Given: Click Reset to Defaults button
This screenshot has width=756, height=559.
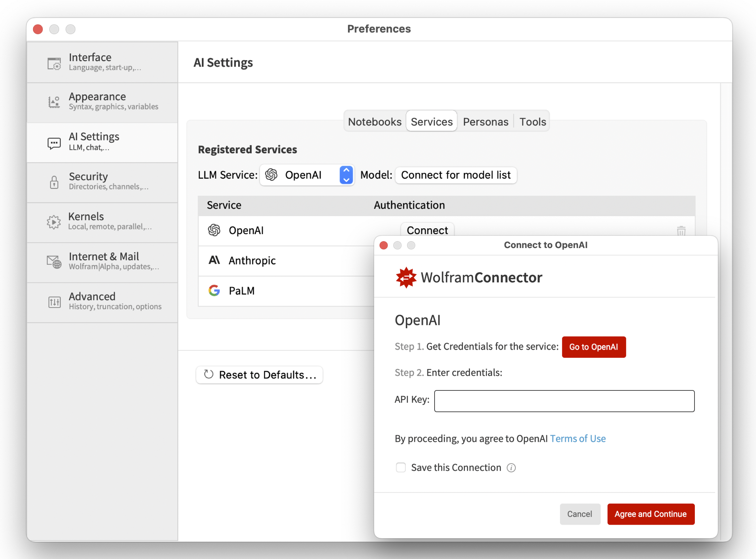Looking at the screenshot, I should (x=260, y=375).
